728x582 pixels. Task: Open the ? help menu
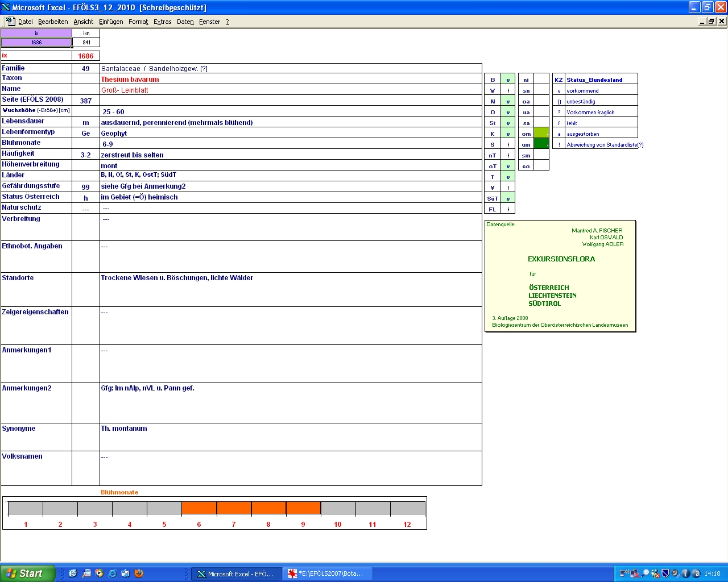(227, 22)
